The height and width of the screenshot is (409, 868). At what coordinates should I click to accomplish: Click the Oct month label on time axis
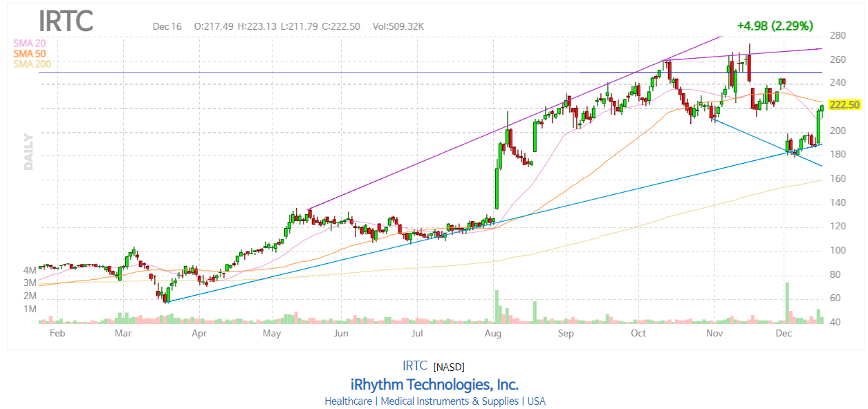[x=638, y=334]
